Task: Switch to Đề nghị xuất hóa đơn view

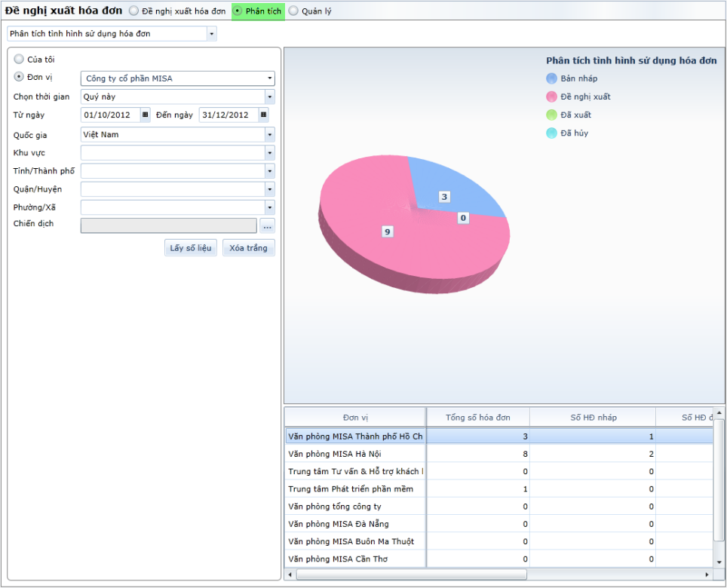Action: click(x=133, y=11)
